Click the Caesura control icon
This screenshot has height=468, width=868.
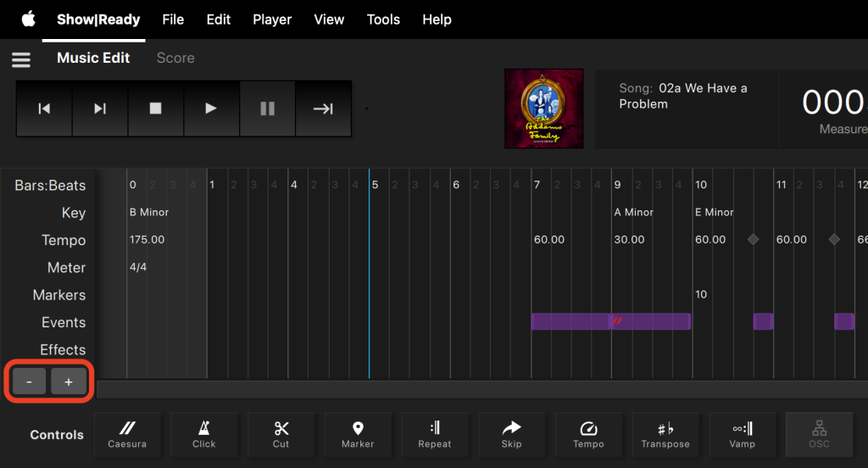tap(127, 434)
